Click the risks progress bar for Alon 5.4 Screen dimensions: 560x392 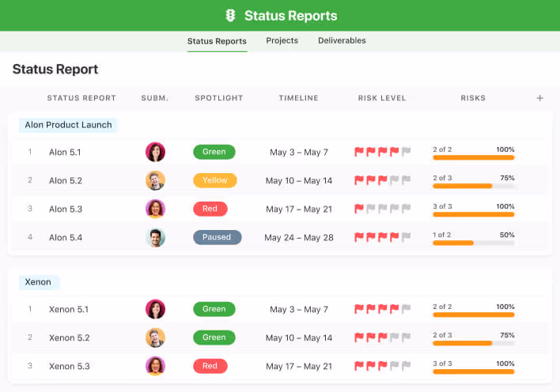(473, 243)
